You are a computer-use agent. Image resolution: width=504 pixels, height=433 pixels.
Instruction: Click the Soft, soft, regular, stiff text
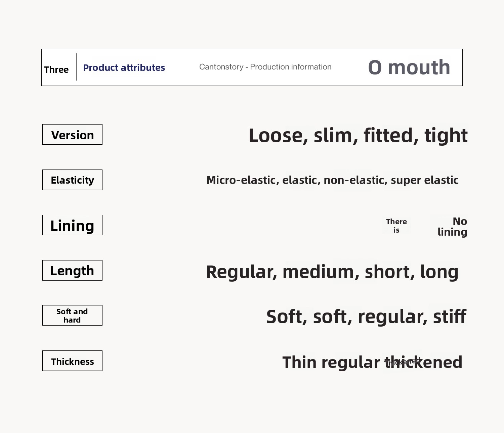pyautogui.click(x=366, y=317)
